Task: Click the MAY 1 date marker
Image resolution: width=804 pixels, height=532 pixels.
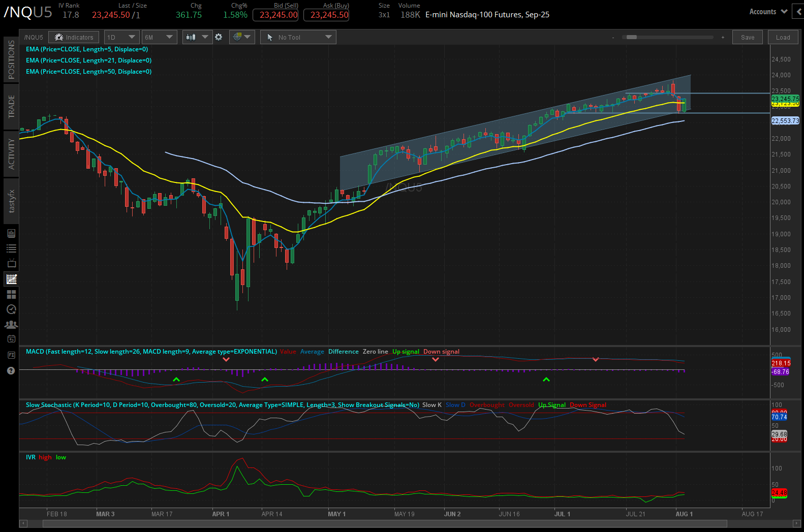Action: click(x=336, y=514)
